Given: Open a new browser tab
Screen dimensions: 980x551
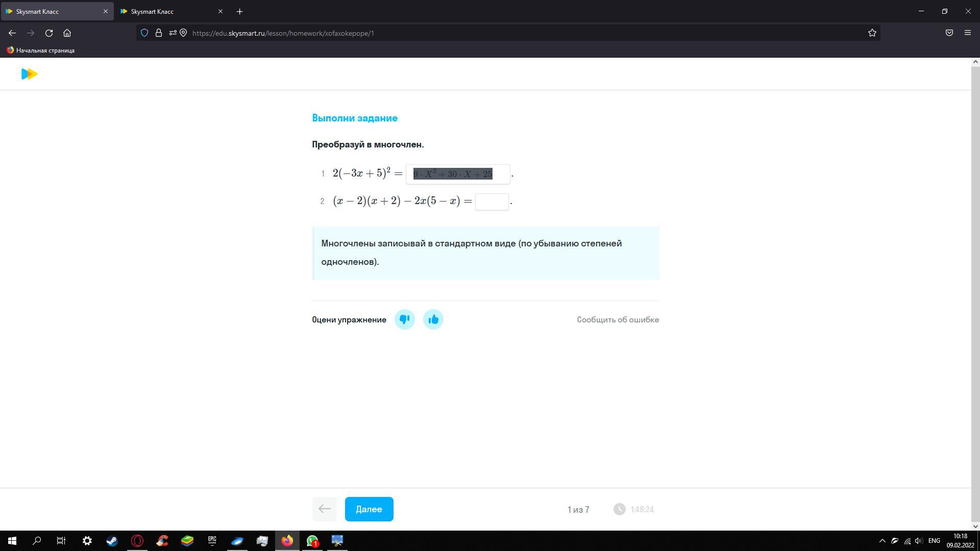Looking at the screenshot, I should pyautogui.click(x=239, y=11).
